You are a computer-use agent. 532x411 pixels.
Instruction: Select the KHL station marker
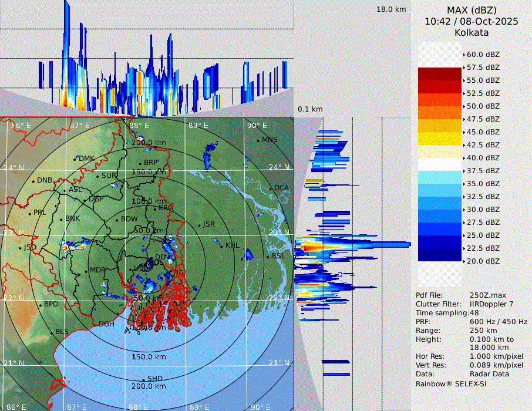221,245
